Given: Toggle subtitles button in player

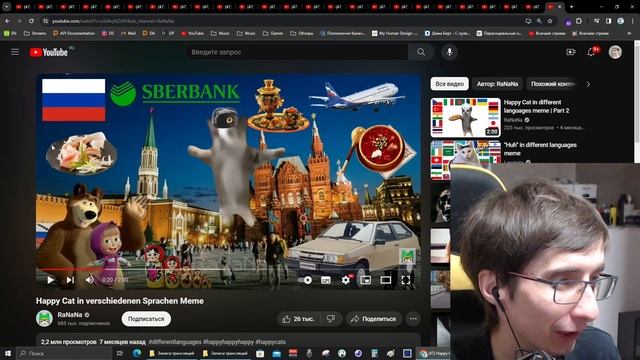Looking at the screenshot, I should click(x=326, y=280).
